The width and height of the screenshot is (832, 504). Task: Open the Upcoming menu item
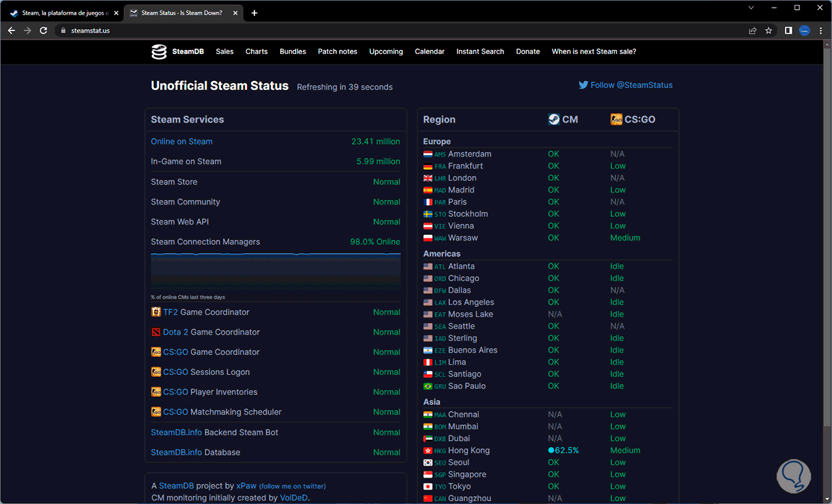point(386,51)
